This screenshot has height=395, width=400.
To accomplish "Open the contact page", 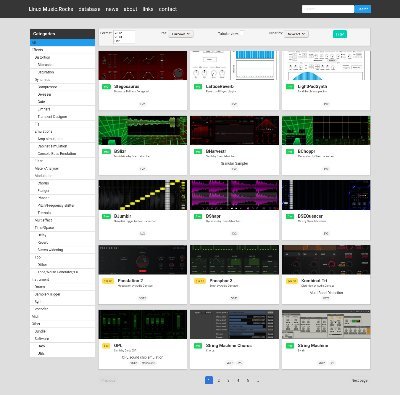I will pos(168,9).
